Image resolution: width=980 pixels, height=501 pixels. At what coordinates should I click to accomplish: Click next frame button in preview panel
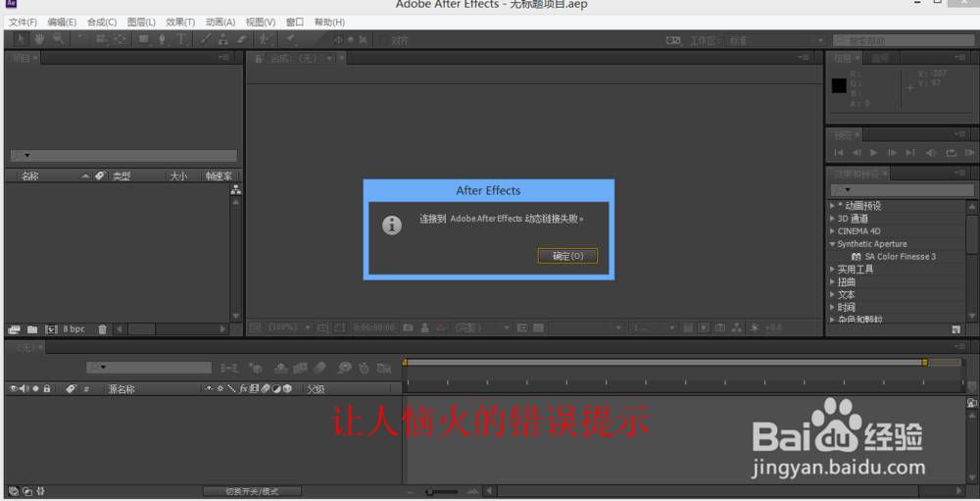893,153
